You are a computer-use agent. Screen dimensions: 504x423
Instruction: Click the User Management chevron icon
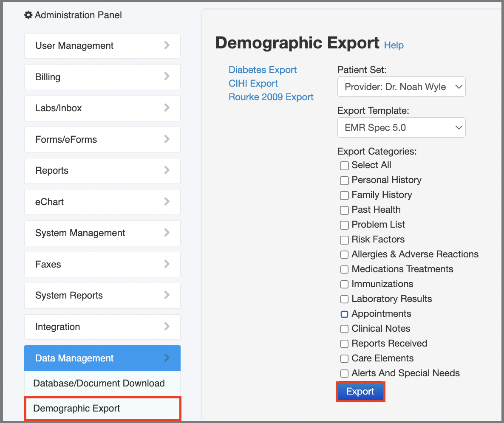167,45
